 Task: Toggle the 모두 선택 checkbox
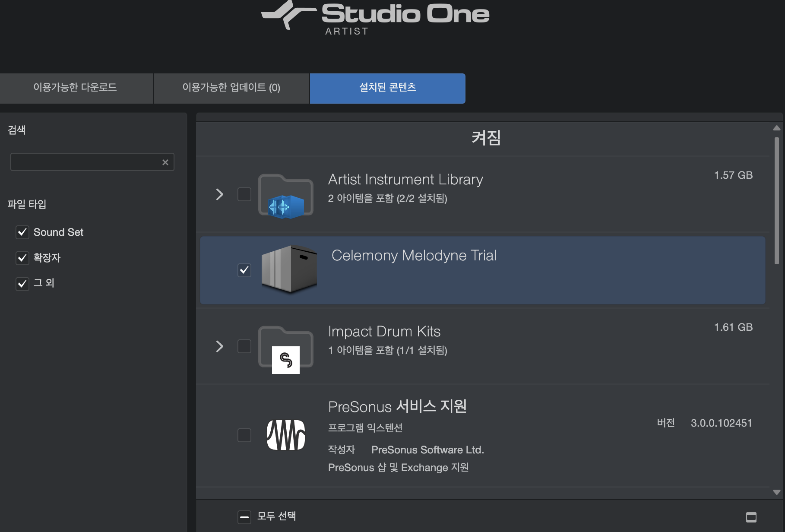[244, 517]
